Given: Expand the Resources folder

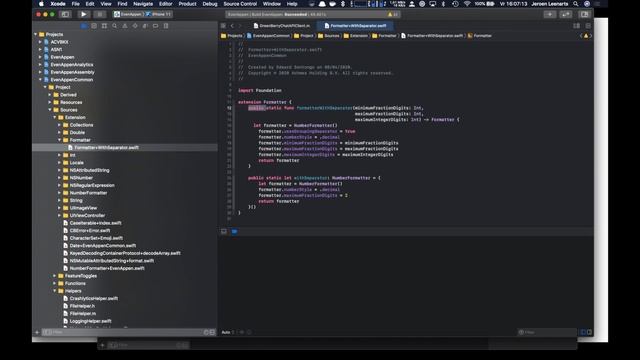Looking at the screenshot, I should [50, 102].
